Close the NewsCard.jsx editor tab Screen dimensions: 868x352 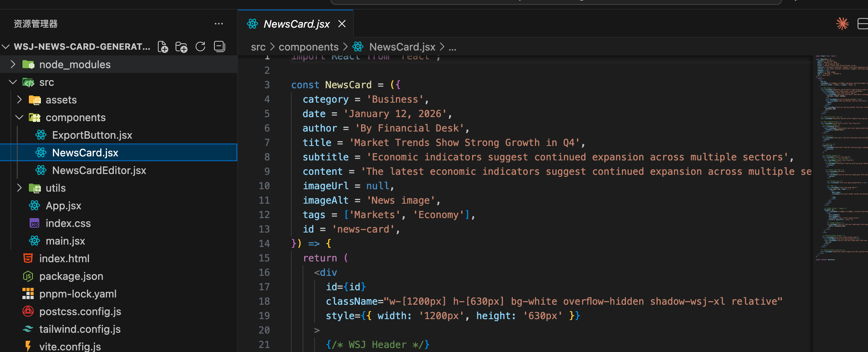(342, 24)
